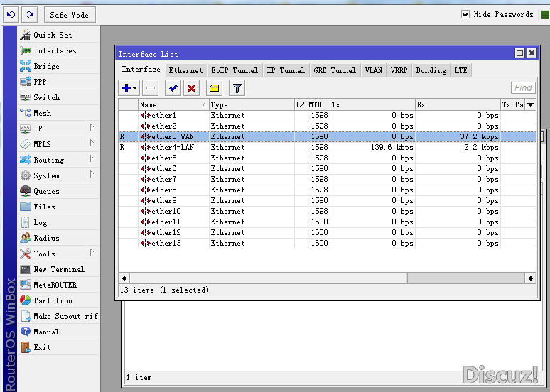Enable Safe Mode

click(x=70, y=15)
